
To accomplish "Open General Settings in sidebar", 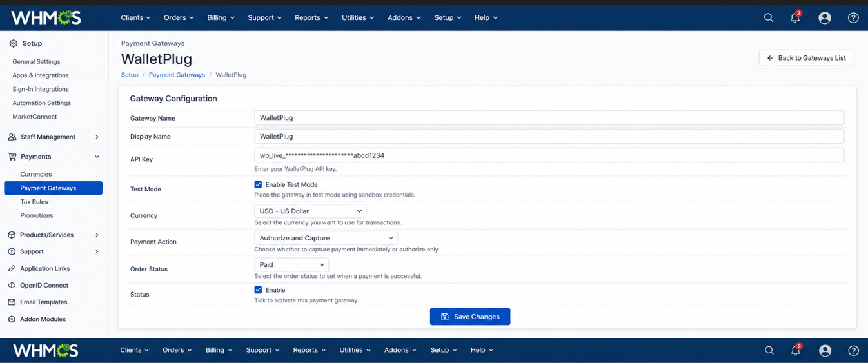I will click(36, 61).
